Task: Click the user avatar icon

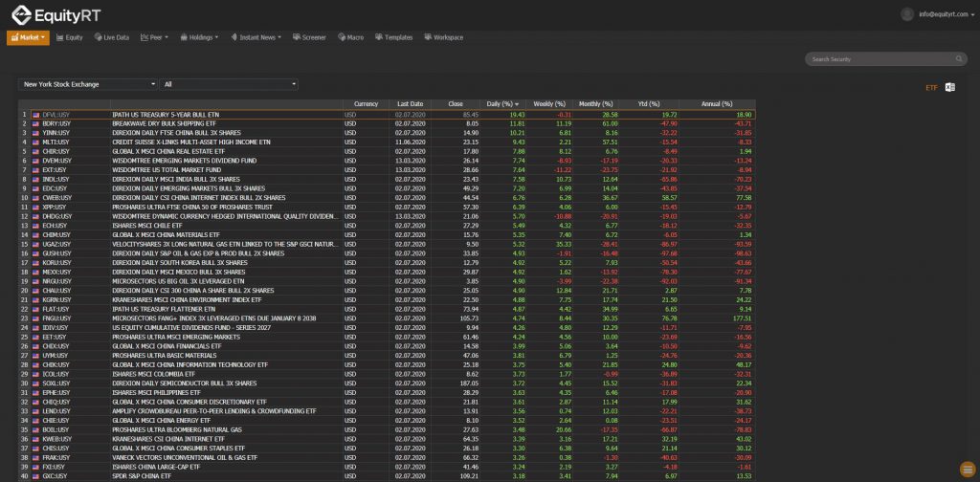Action: pos(907,14)
